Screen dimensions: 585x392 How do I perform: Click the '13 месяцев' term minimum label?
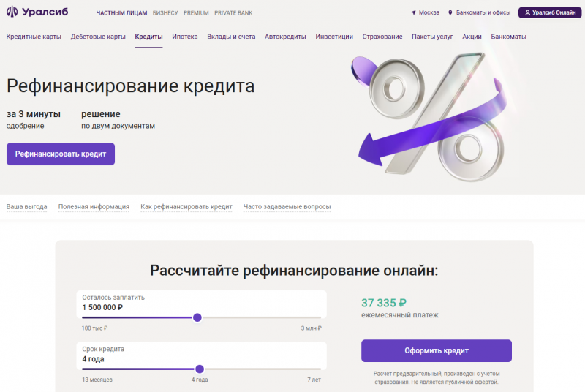[x=97, y=380]
